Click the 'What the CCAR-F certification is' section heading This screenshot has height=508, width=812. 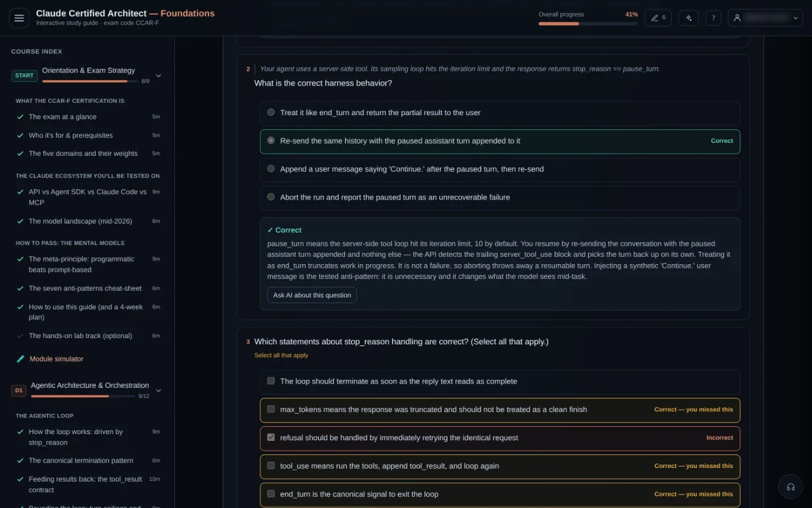pyautogui.click(x=70, y=101)
